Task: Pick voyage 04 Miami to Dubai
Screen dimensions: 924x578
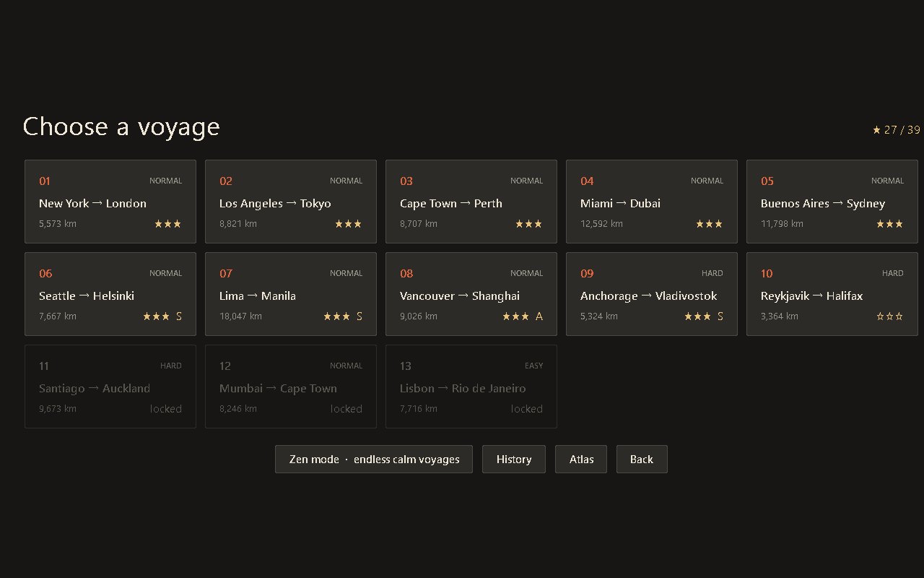Action: click(x=652, y=202)
